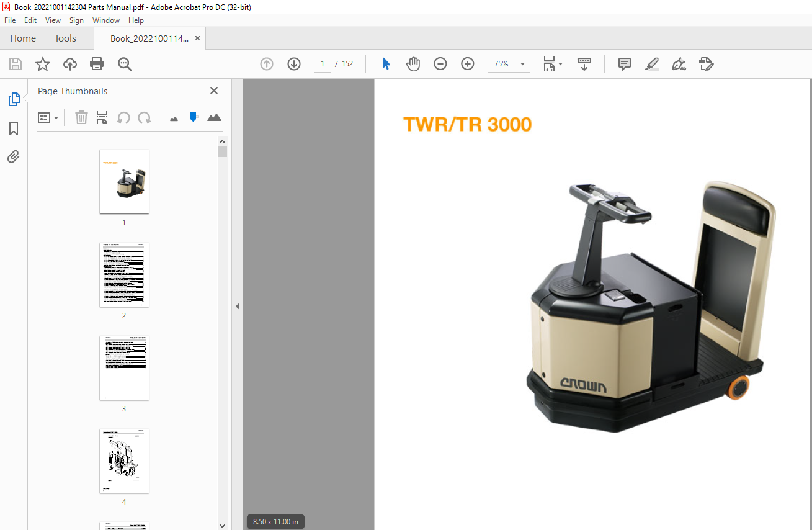Click the TWR/TR 3000 title text
Image resolution: width=812 pixels, height=530 pixels.
[468, 125]
